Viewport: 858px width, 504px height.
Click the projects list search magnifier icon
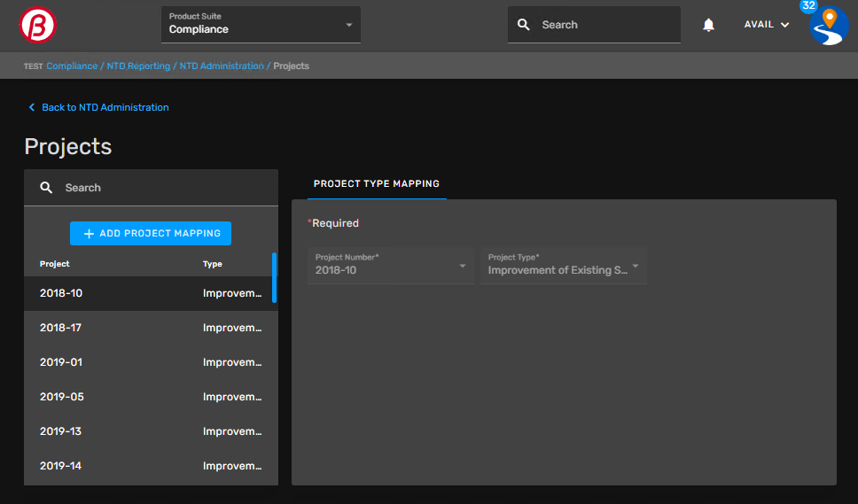[x=46, y=188]
